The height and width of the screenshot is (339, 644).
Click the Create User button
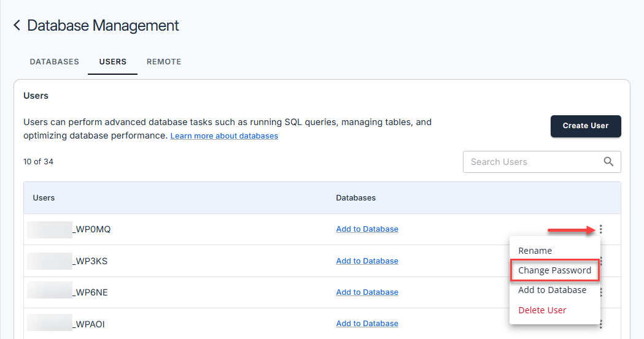[586, 126]
